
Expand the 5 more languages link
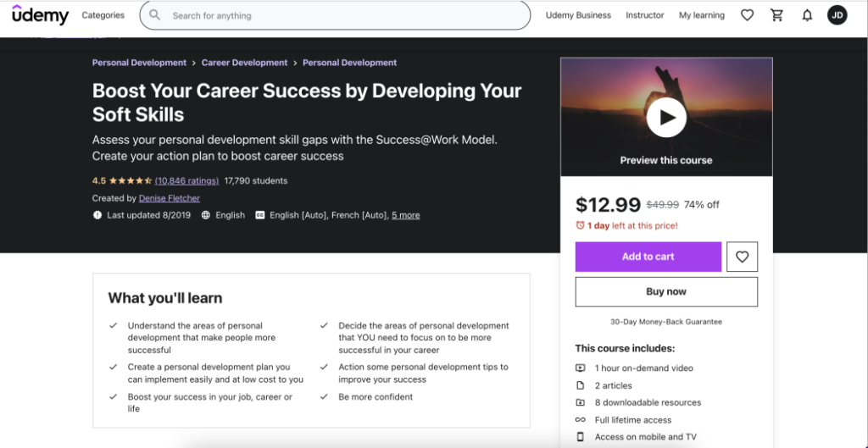(x=405, y=215)
